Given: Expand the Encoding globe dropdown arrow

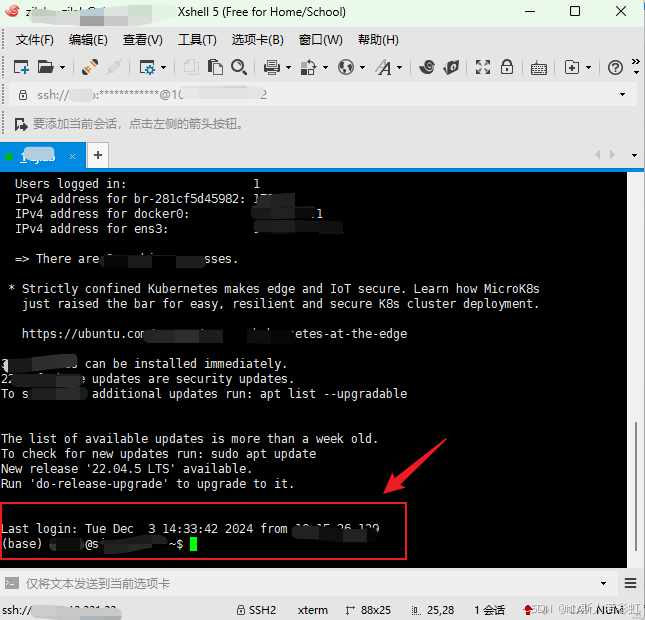Looking at the screenshot, I should pyautogui.click(x=362, y=67).
